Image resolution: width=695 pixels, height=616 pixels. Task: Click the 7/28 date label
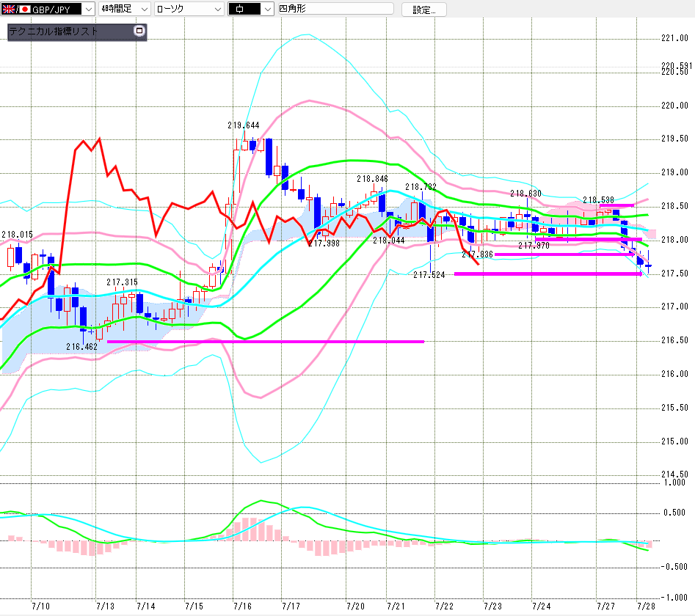tap(646, 606)
